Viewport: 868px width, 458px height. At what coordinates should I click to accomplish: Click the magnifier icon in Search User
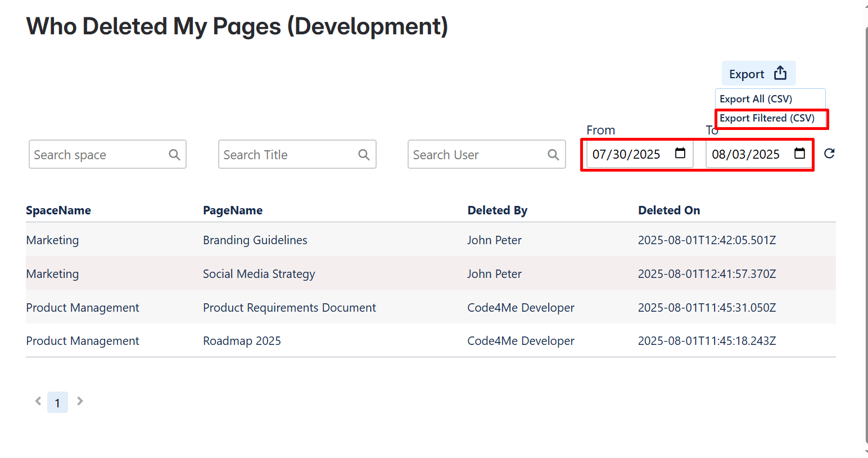click(x=553, y=155)
